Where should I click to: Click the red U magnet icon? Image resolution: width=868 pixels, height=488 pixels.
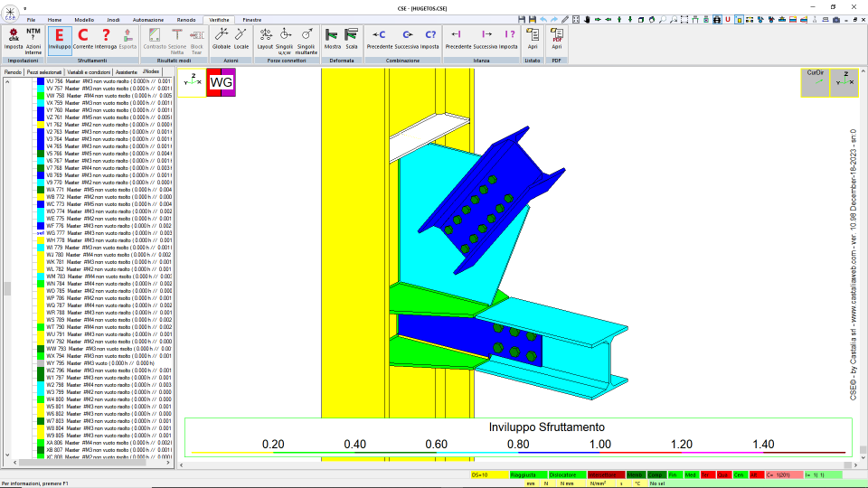[x=728, y=19]
